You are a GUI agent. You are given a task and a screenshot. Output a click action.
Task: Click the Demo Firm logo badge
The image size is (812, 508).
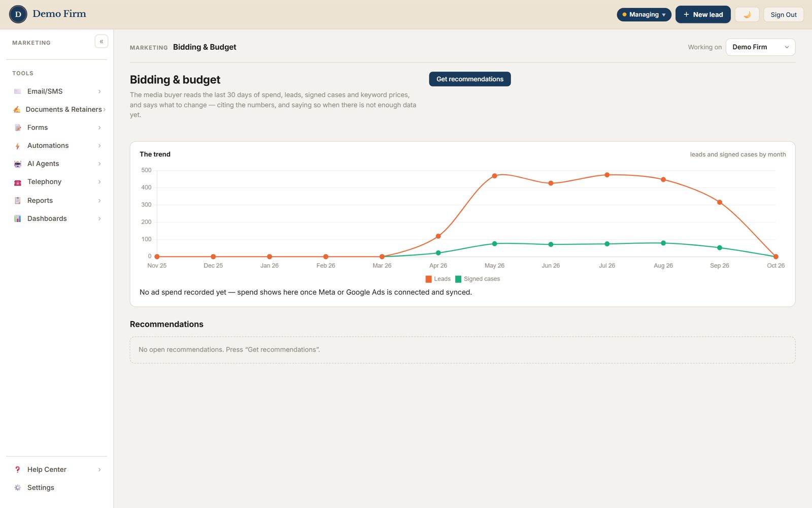click(x=18, y=14)
